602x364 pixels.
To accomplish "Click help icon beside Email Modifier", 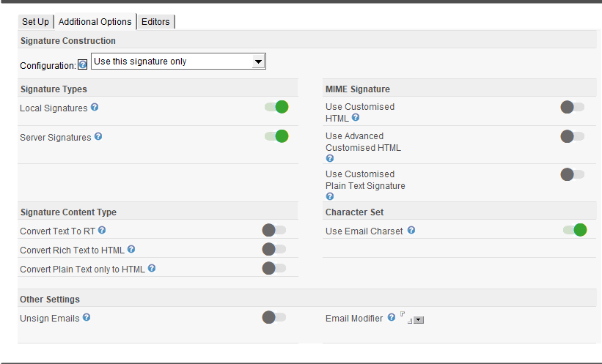I will click(x=392, y=318).
